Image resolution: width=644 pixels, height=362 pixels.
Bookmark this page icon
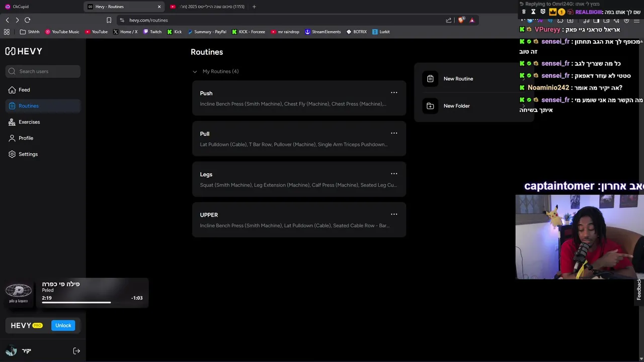click(109, 20)
